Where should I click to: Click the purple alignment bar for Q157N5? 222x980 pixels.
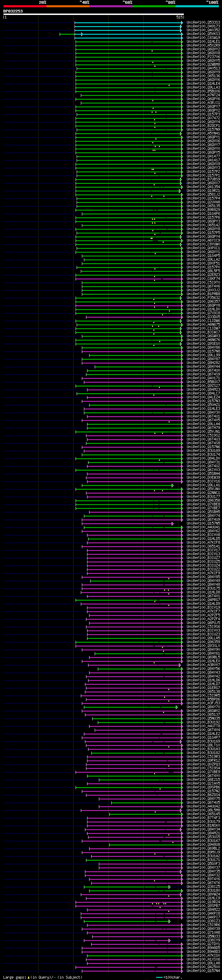click(128, 524)
